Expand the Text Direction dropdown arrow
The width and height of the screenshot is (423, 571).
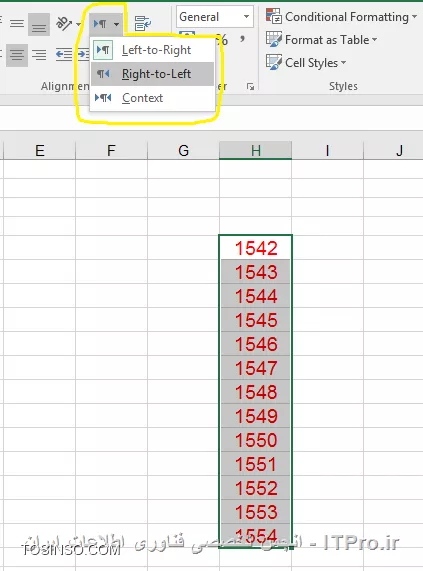116,24
